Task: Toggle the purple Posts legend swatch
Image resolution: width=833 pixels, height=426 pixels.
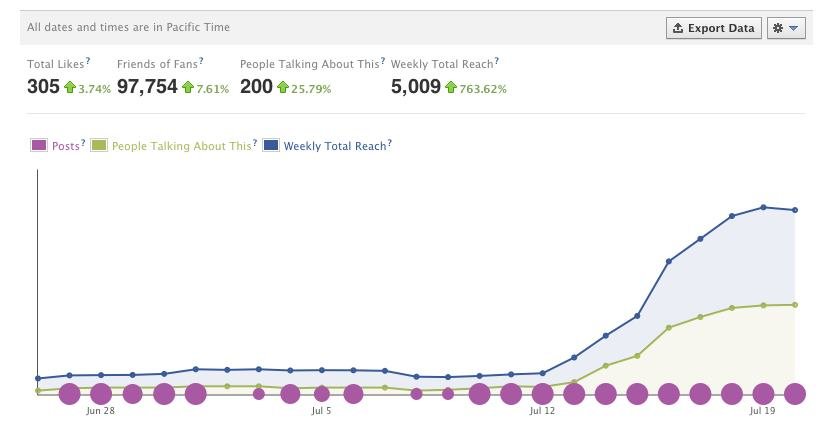Action: point(39,146)
